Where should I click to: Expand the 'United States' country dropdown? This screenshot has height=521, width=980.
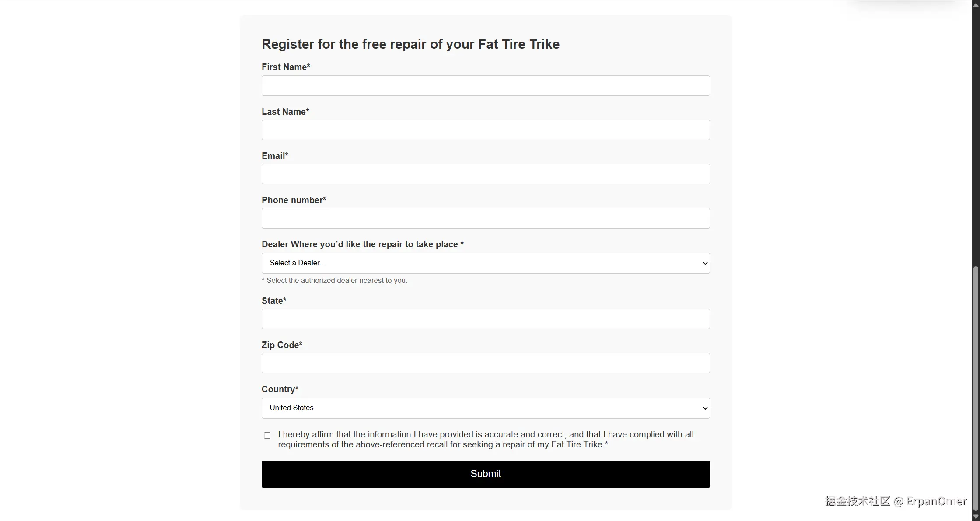(x=486, y=408)
